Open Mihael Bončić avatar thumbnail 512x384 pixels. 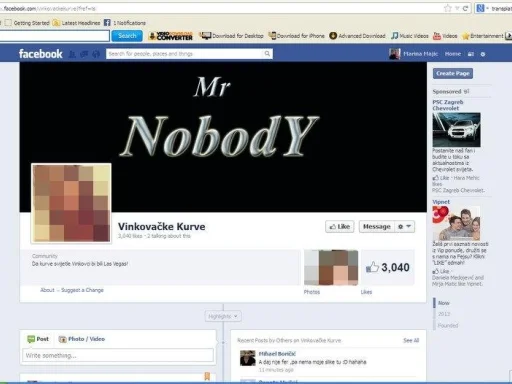click(248, 358)
